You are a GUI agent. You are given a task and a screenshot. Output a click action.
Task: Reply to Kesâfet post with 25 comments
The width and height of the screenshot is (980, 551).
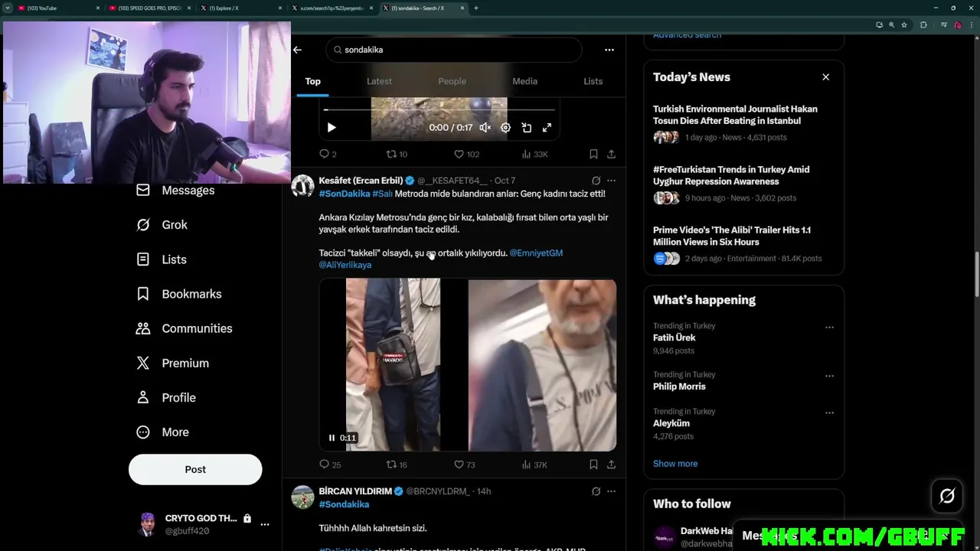[330, 465]
